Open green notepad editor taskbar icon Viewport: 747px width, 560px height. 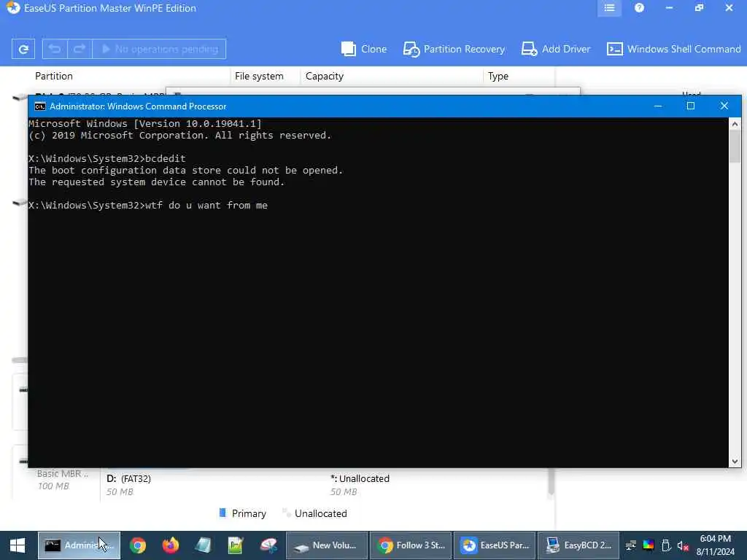(236, 545)
